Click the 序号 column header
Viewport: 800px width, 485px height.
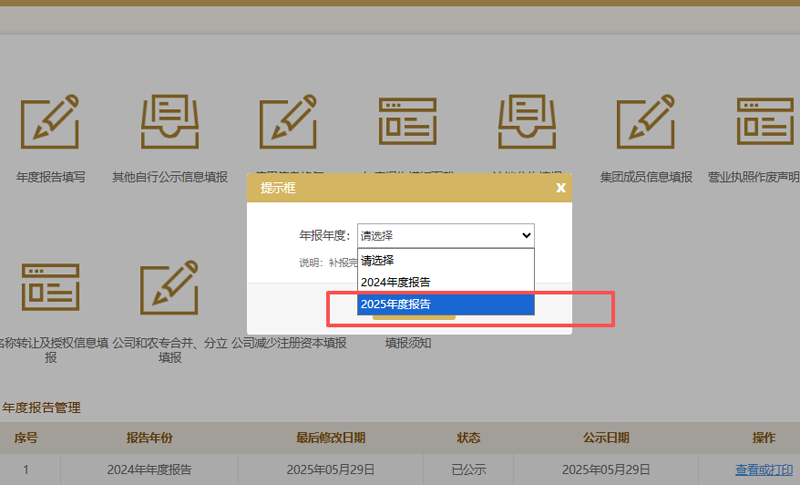(x=26, y=438)
